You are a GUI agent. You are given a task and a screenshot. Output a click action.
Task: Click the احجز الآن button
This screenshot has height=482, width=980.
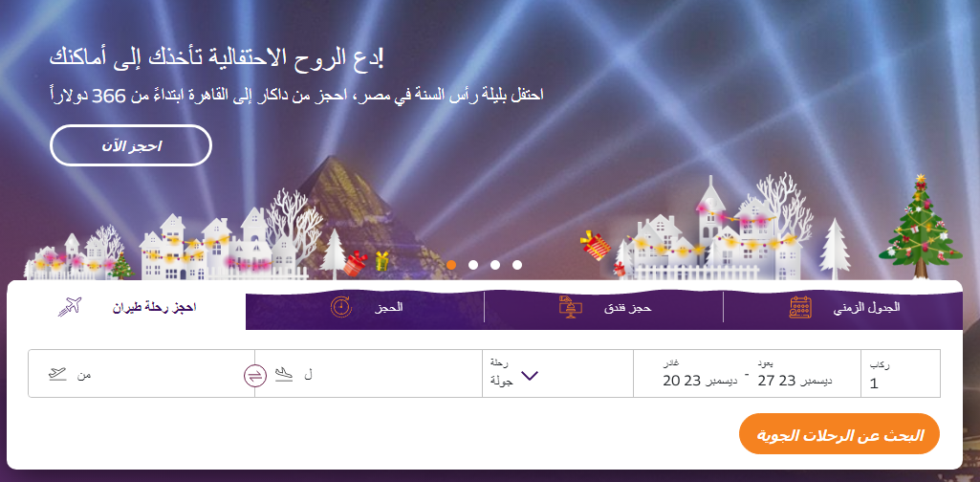click(131, 145)
